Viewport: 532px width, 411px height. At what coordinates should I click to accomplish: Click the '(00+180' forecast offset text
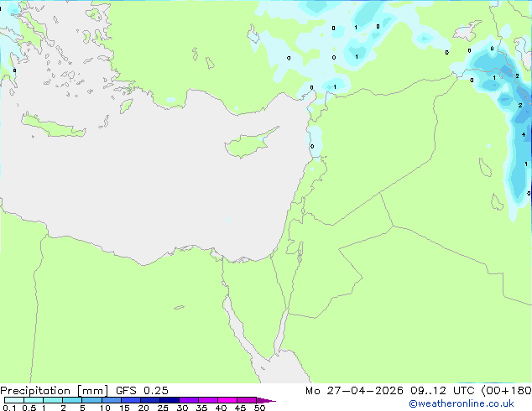[506, 391]
